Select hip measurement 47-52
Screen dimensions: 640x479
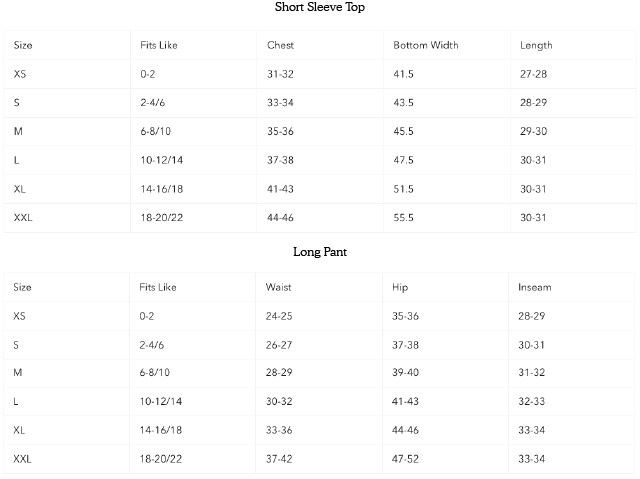tap(406, 459)
